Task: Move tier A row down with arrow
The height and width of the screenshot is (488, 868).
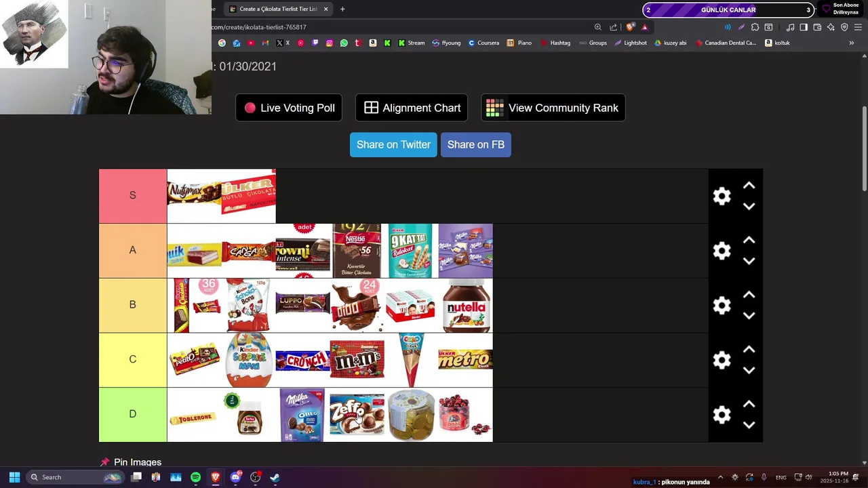Action: pyautogui.click(x=749, y=261)
